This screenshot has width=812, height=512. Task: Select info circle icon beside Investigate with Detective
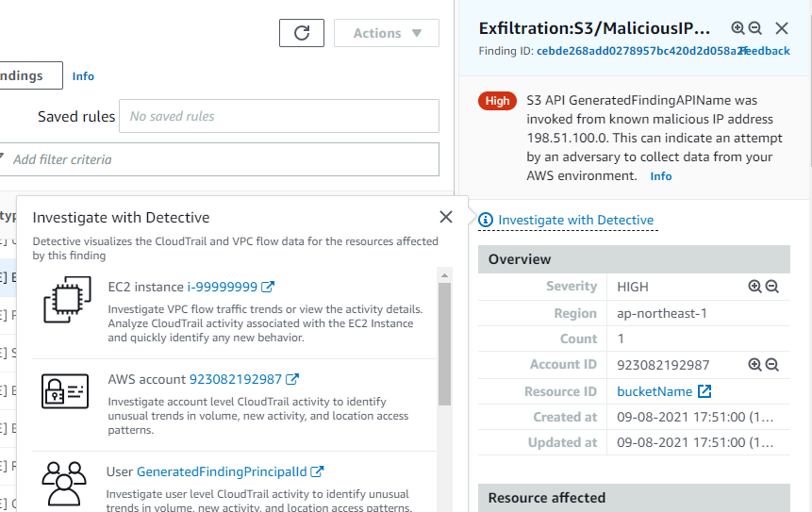pos(486,220)
